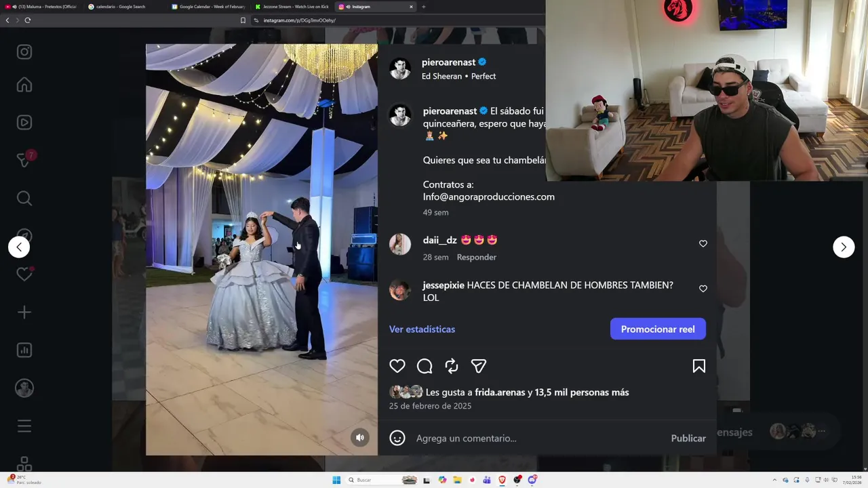Open weather widget 26°C in taskbar
868x488 pixels.
24,480
